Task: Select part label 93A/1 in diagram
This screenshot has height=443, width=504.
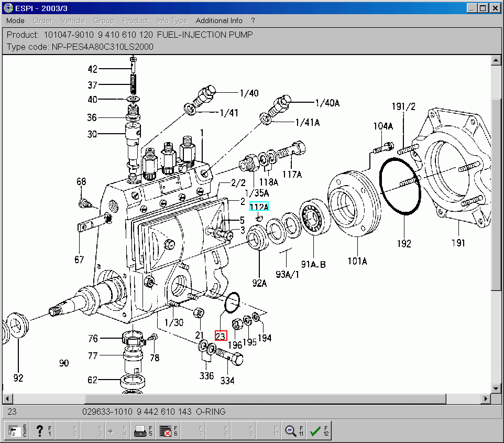Action: [287, 274]
